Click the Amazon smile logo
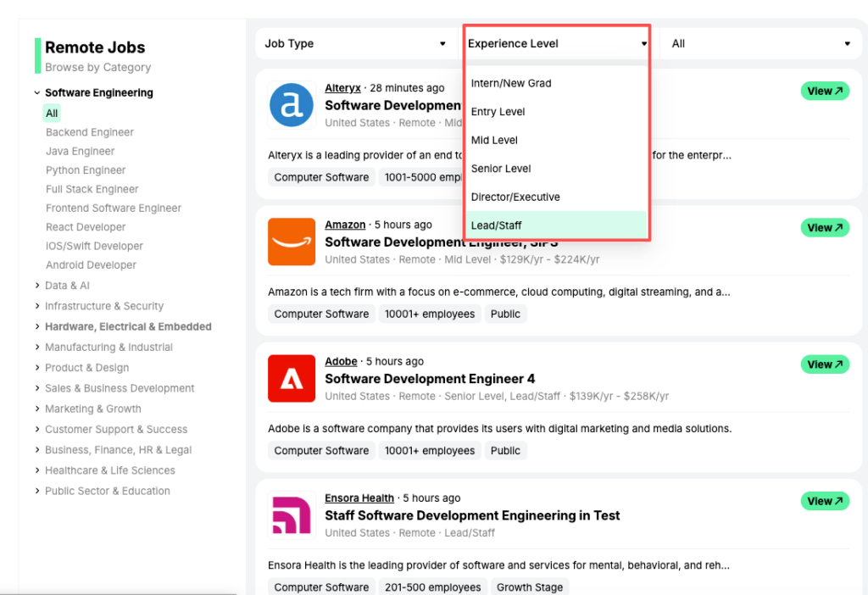868x595 pixels. [291, 242]
